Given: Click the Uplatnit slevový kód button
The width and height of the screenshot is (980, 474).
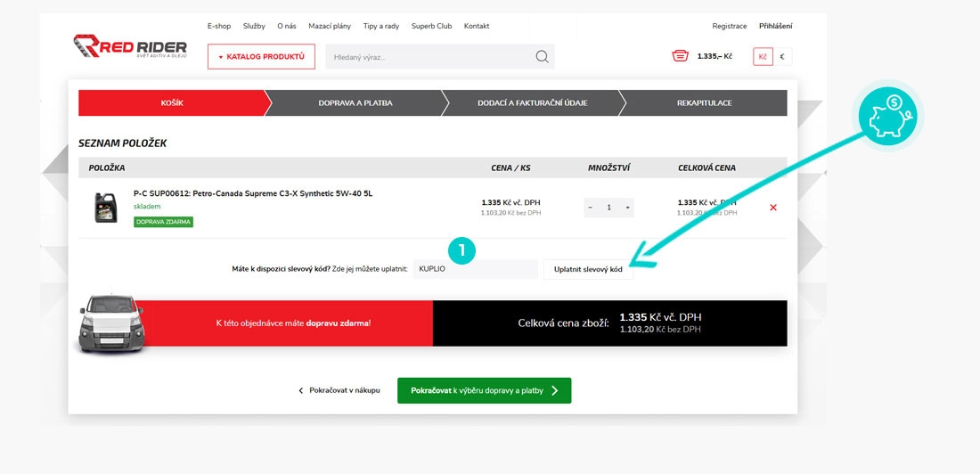Looking at the screenshot, I should (x=588, y=269).
